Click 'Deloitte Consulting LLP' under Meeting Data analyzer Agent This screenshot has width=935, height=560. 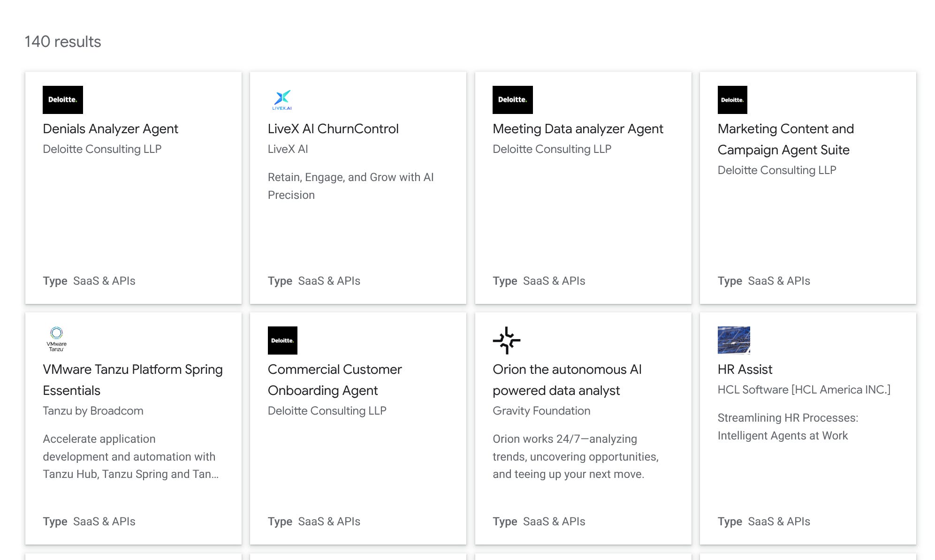click(x=552, y=149)
